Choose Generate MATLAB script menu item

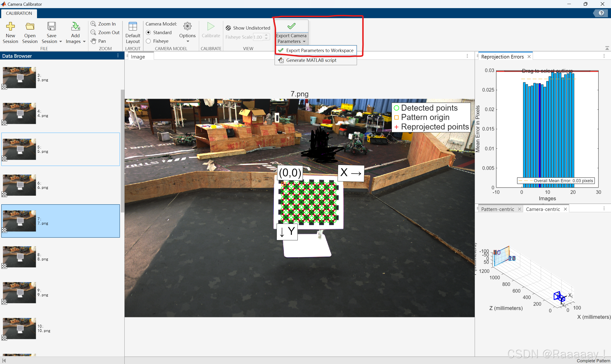pyautogui.click(x=311, y=60)
